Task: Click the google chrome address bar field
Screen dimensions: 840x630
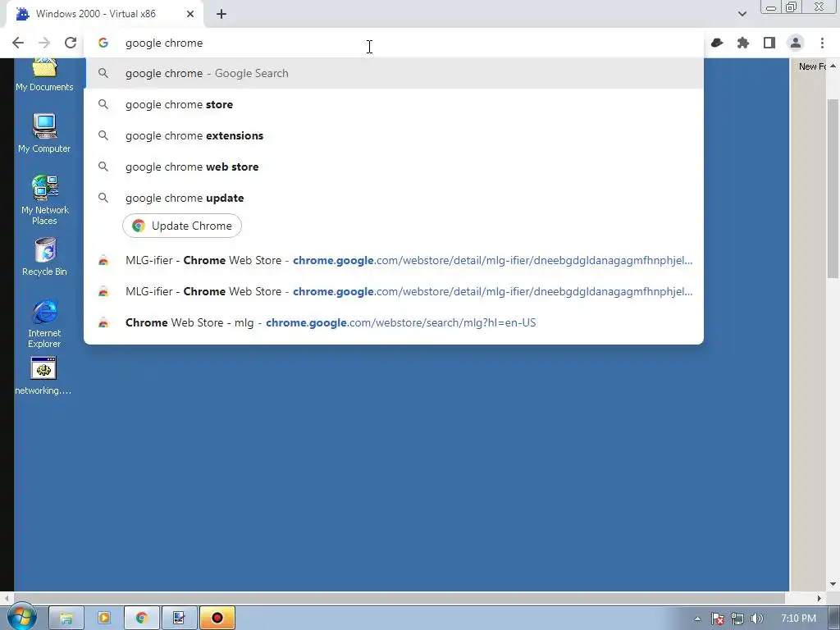Action: [x=394, y=43]
